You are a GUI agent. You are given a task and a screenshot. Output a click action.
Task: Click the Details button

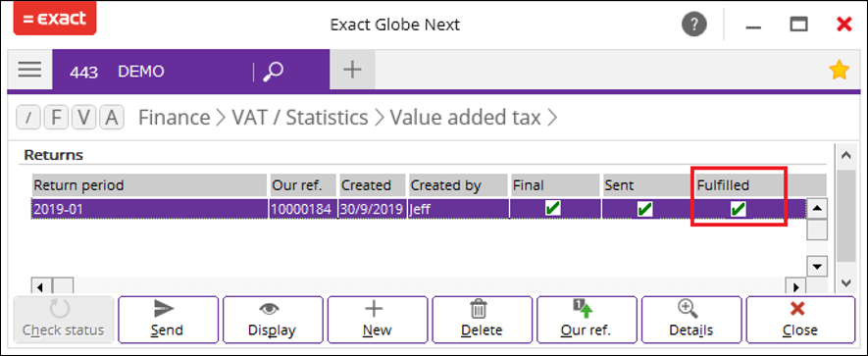click(691, 320)
